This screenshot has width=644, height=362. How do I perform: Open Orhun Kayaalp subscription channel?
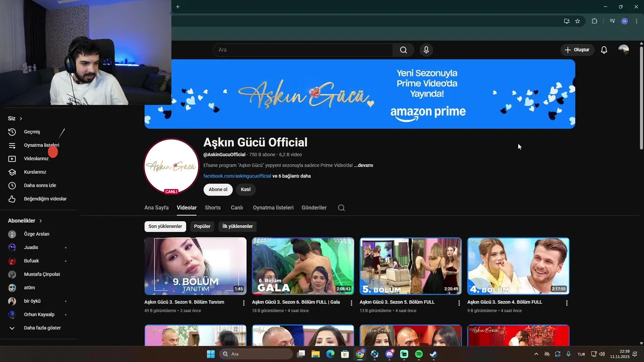[x=38, y=315]
